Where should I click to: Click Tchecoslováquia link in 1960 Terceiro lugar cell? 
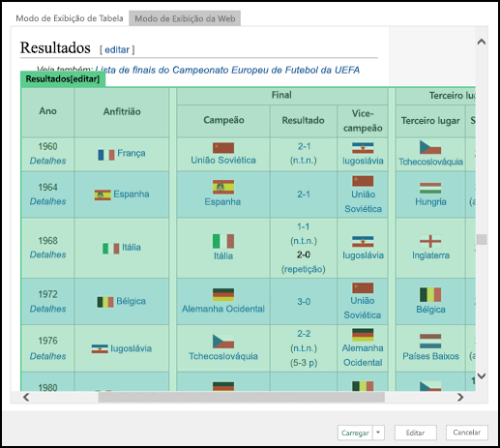coord(430,162)
